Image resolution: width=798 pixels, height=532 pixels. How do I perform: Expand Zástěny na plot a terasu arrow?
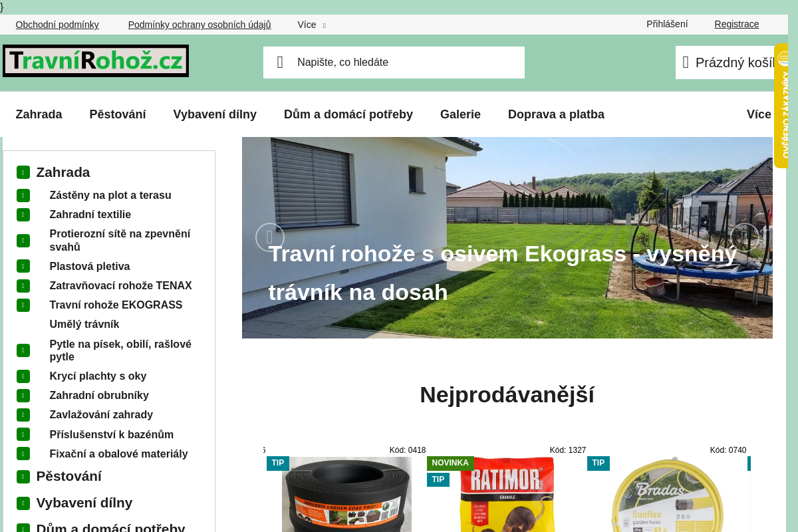click(x=23, y=196)
